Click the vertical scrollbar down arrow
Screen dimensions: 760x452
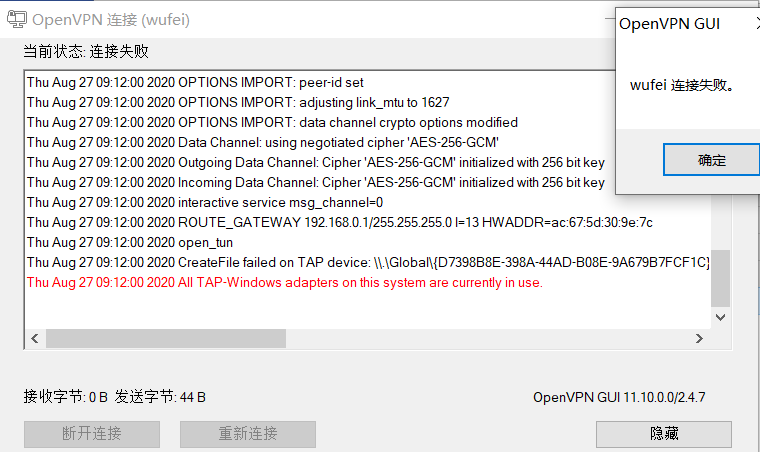click(720, 317)
